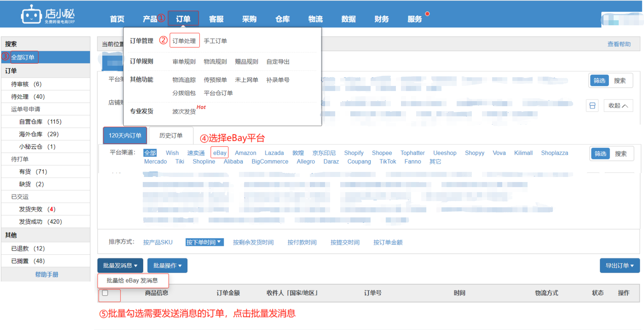
Task: Open 平台仓订单 menu entry
Action: (x=218, y=93)
